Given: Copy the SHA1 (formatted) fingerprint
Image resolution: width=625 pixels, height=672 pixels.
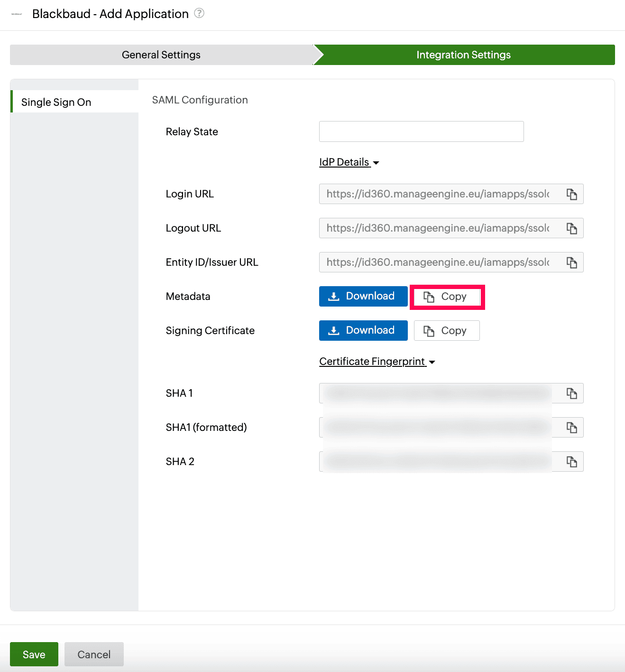Looking at the screenshot, I should tap(572, 428).
